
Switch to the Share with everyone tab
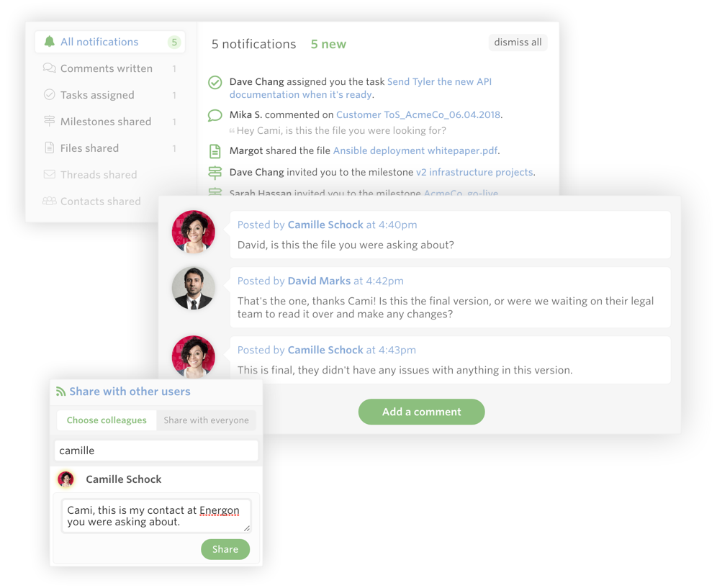(x=206, y=420)
